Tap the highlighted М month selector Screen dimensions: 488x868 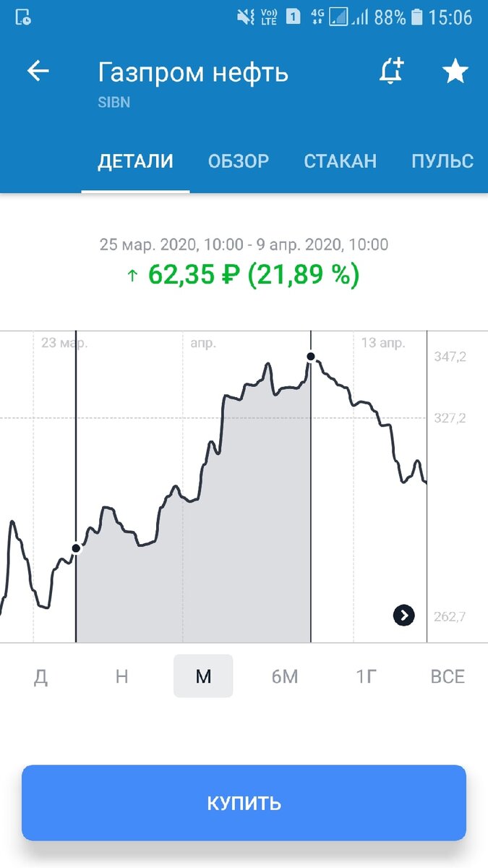(203, 676)
